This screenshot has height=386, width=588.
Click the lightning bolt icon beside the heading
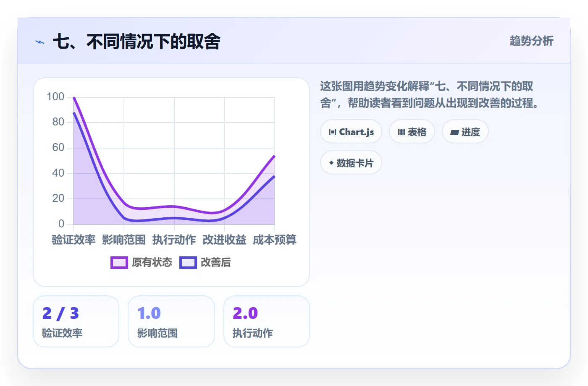[x=40, y=42]
